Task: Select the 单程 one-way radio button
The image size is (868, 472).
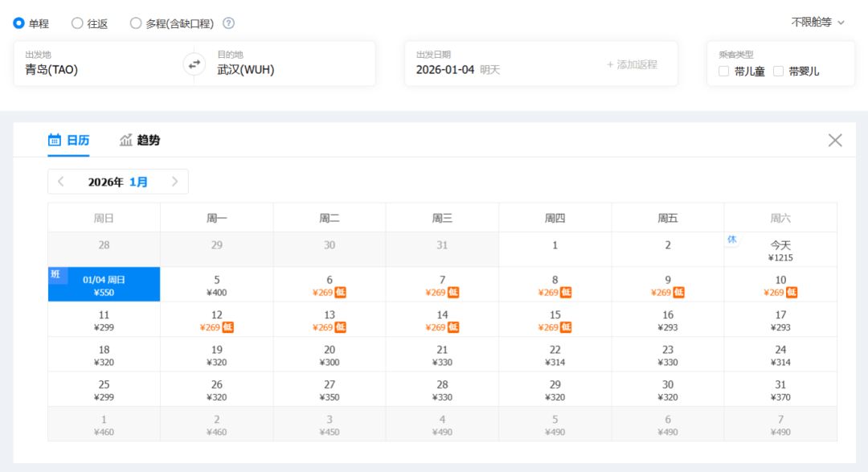Action: pos(18,23)
